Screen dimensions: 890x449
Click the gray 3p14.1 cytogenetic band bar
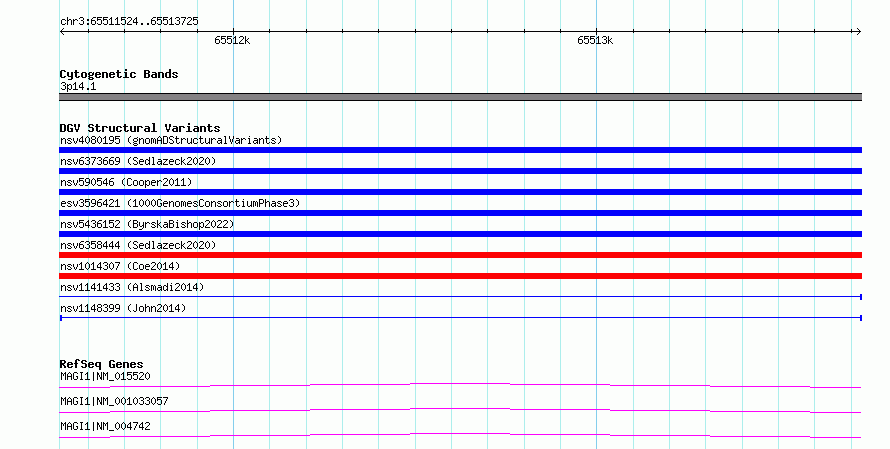point(460,97)
